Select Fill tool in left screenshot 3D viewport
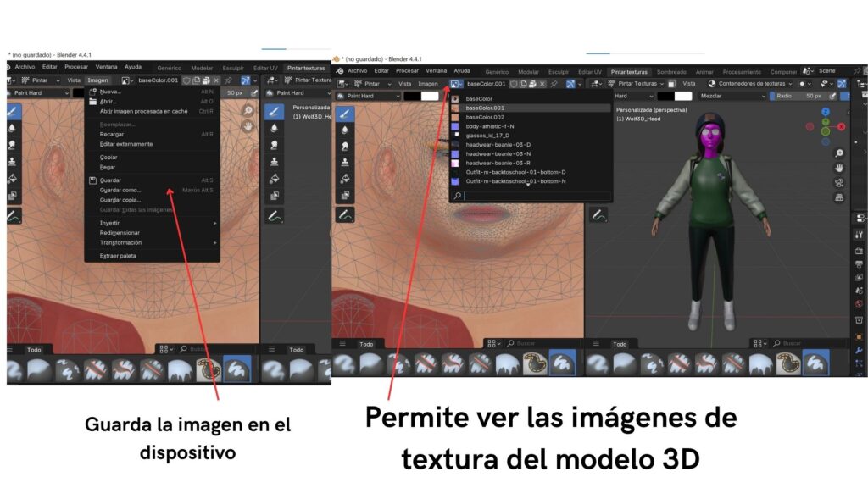The height and width of the screenshot is (488, 868). (x=274, y=178)
